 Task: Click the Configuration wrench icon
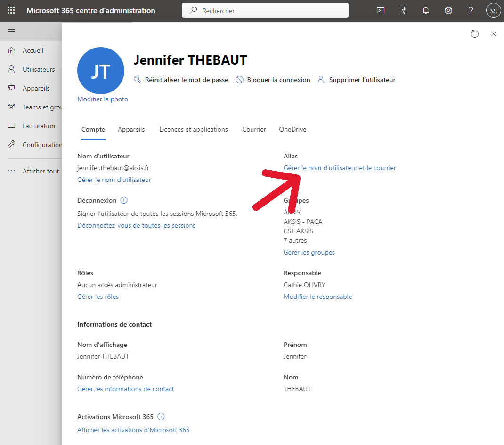click(11, 144)
